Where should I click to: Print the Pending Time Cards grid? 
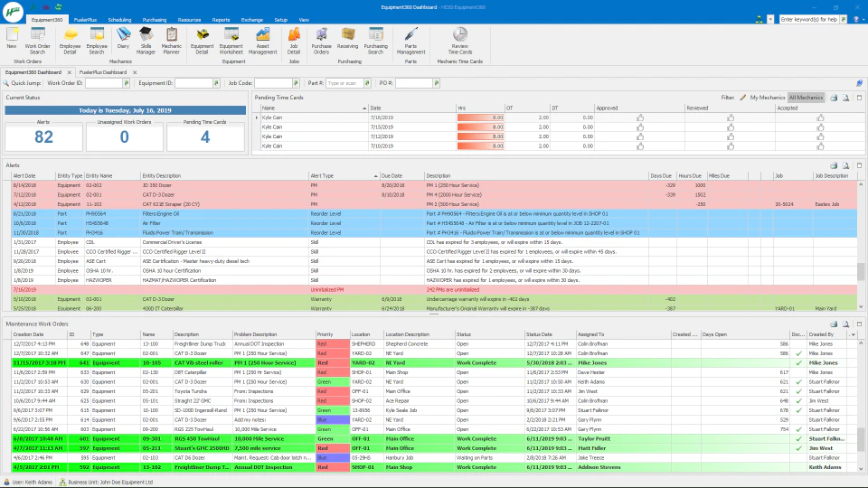coord(834,98)
